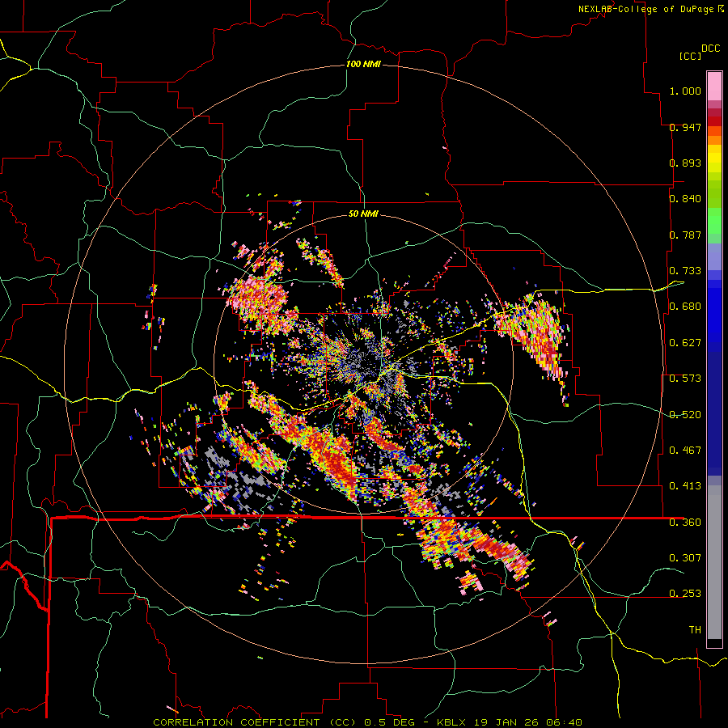The width and height of the screenshot is (728, 728).
Task: Click the DCC label above the color scale
Action: tap(710, 49)
